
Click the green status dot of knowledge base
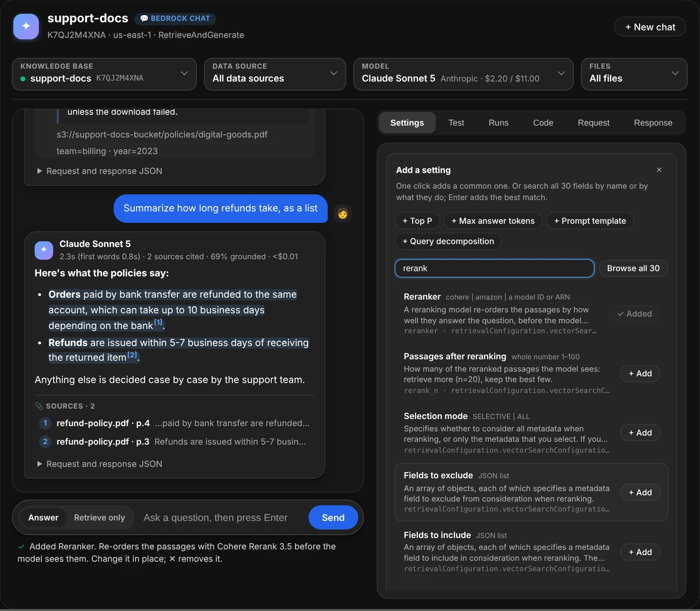click(x=23, y=79)
